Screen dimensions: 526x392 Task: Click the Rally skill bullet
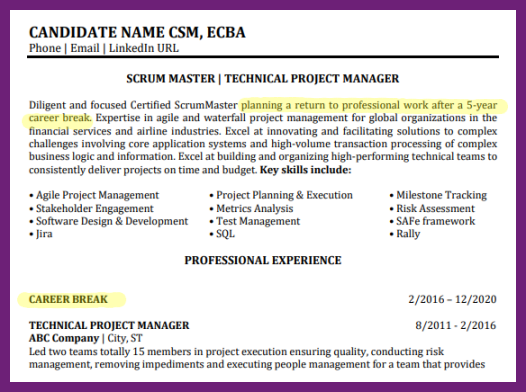coord(405,234)
